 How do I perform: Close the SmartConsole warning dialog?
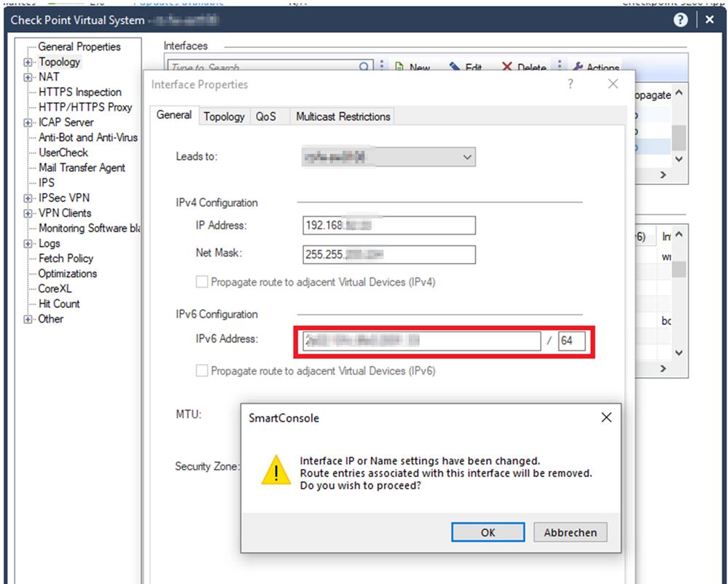point(606,417)
